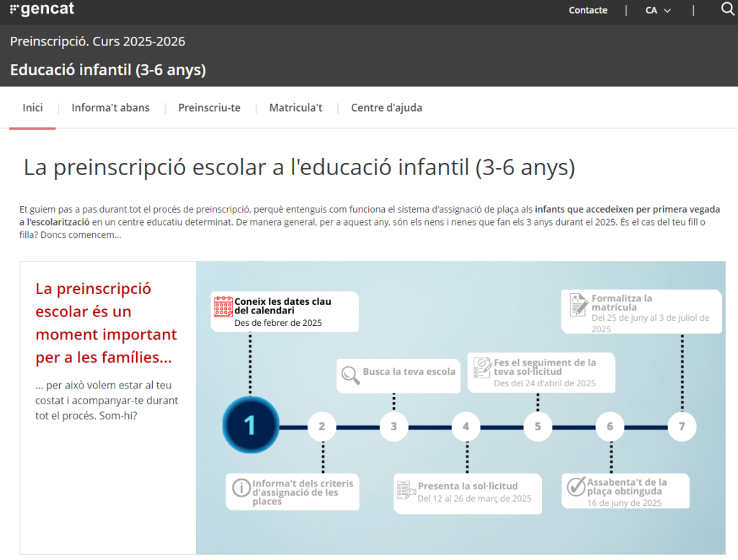Click the red calendar icon
Screen dimensions: 738x560
click(x=223, y=308)
